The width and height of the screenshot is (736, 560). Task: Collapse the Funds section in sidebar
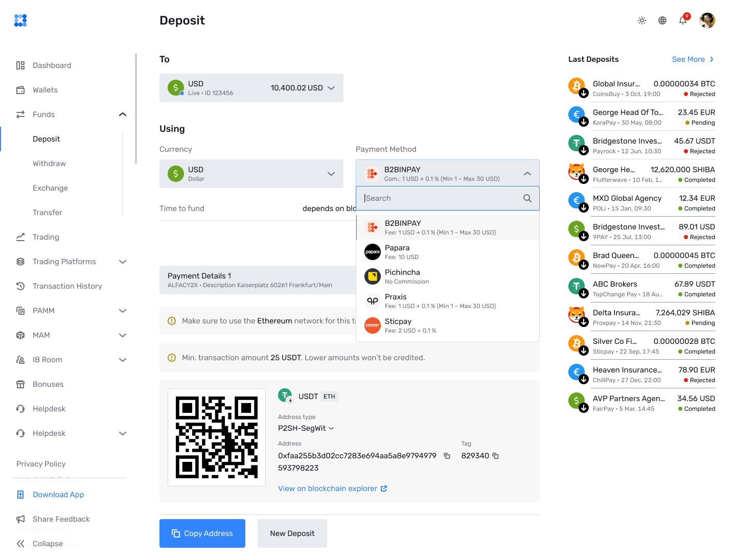pos(122,114)
